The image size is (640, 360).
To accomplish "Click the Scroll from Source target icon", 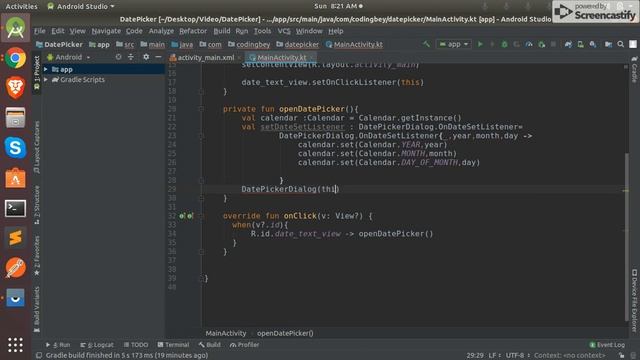I will pyautogui.click(x=118, y=57).
